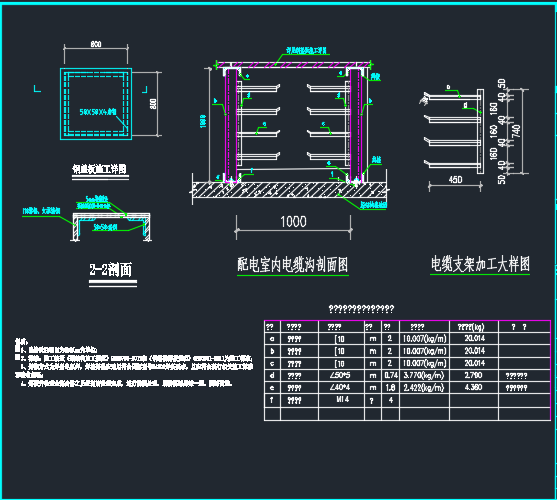Click the 1.8 quantity cell
The height and width of the screenshot is (500, 557).
pos(390,387)
